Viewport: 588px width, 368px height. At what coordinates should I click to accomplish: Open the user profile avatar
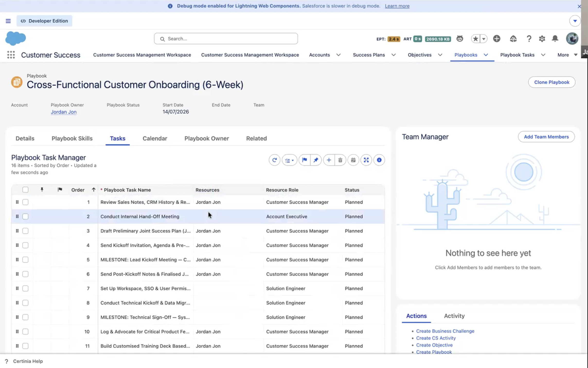pos(572,38)
